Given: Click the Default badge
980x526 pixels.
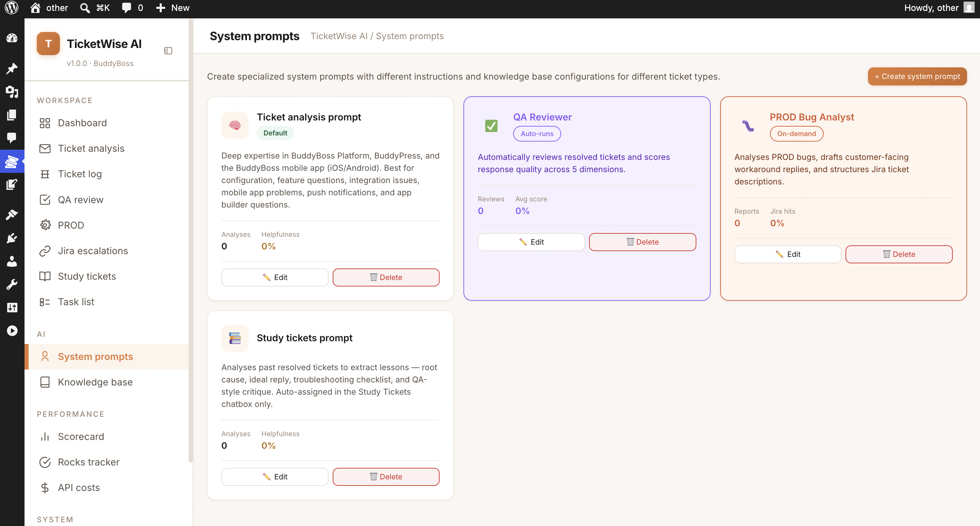Looking at the screenshot, I should (275, 133).
